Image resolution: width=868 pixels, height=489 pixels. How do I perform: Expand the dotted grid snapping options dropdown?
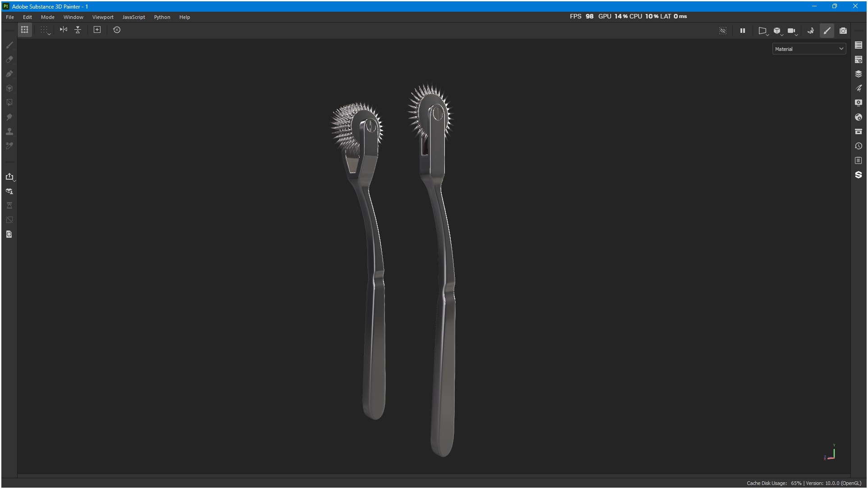[x=45, y=30]
